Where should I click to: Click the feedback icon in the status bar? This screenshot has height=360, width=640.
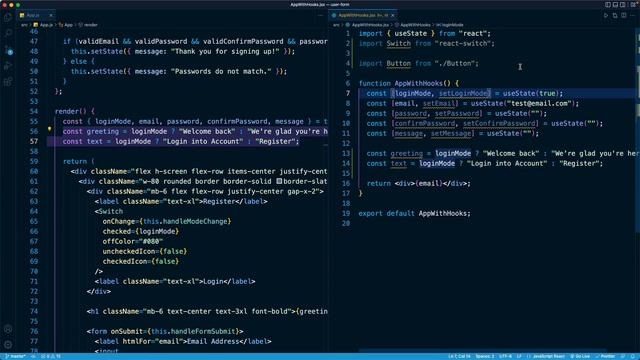(622, 356)
